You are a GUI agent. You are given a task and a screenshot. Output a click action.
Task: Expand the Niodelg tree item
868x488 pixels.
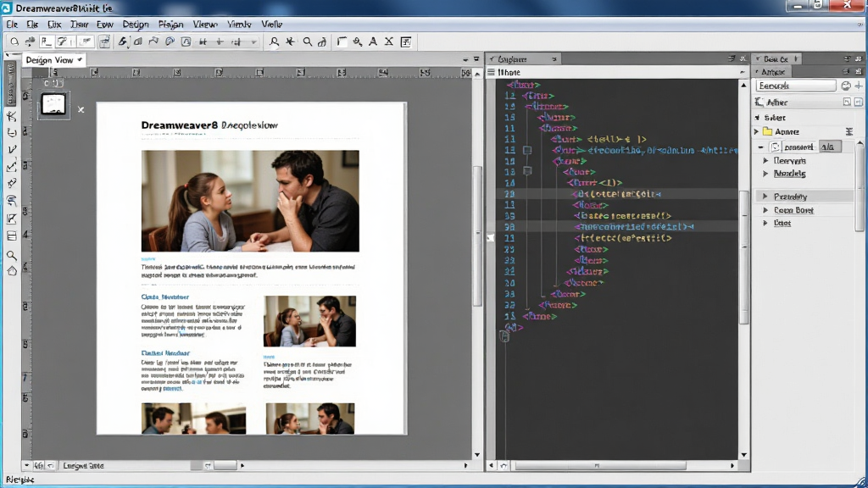point(765,174)
